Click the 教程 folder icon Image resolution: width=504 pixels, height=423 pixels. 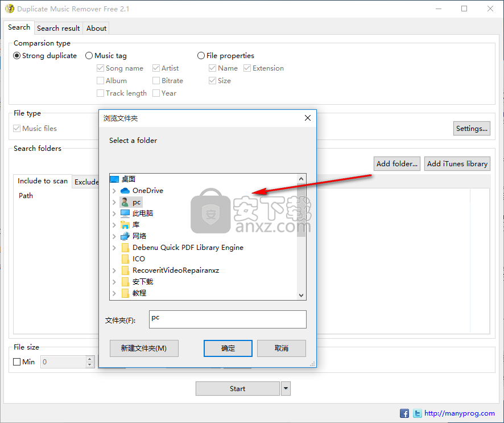[125, 293]
